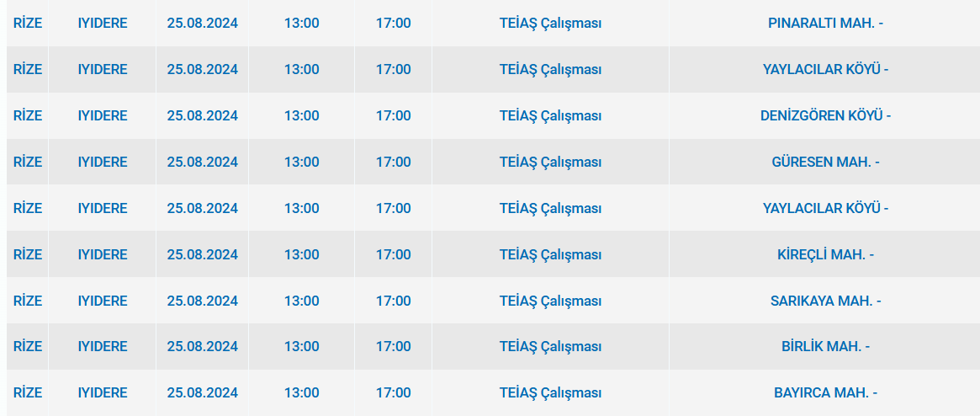Image resolution: width=980 pixels, height=416 pixels.
Task: Click the PINARALTI MAH. neighborhood cell
Action: [824, 23]
